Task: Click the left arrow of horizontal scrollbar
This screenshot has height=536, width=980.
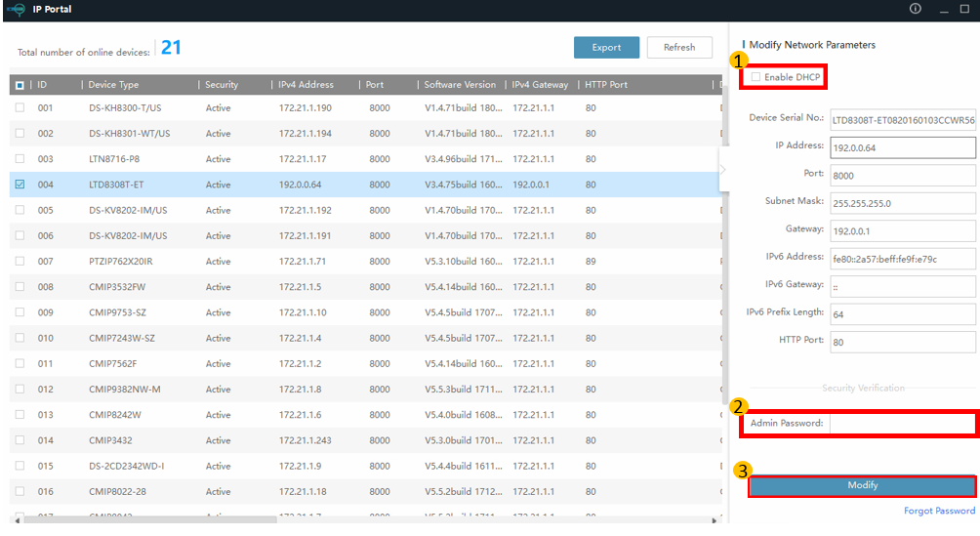Action: [x=17, y=519]
